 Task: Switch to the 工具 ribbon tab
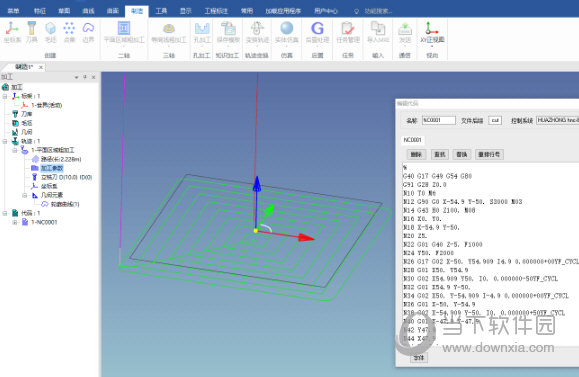(x=161, y=11)
